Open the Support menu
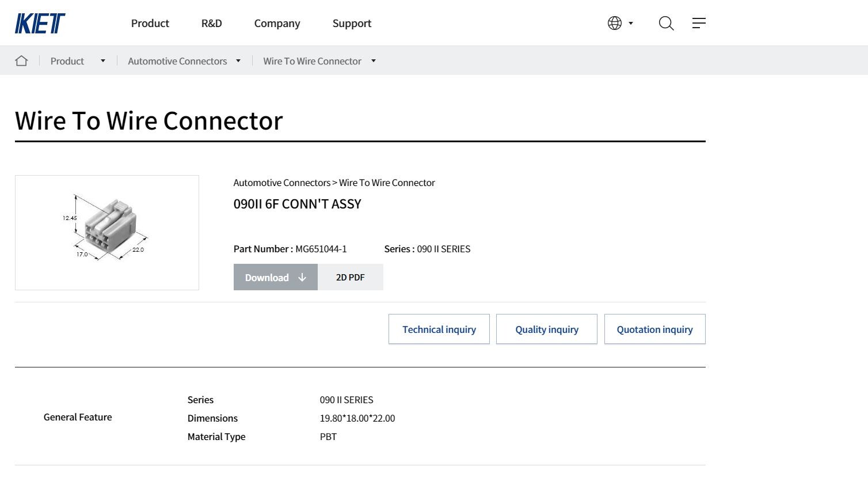868x489 pixels. 352,24
